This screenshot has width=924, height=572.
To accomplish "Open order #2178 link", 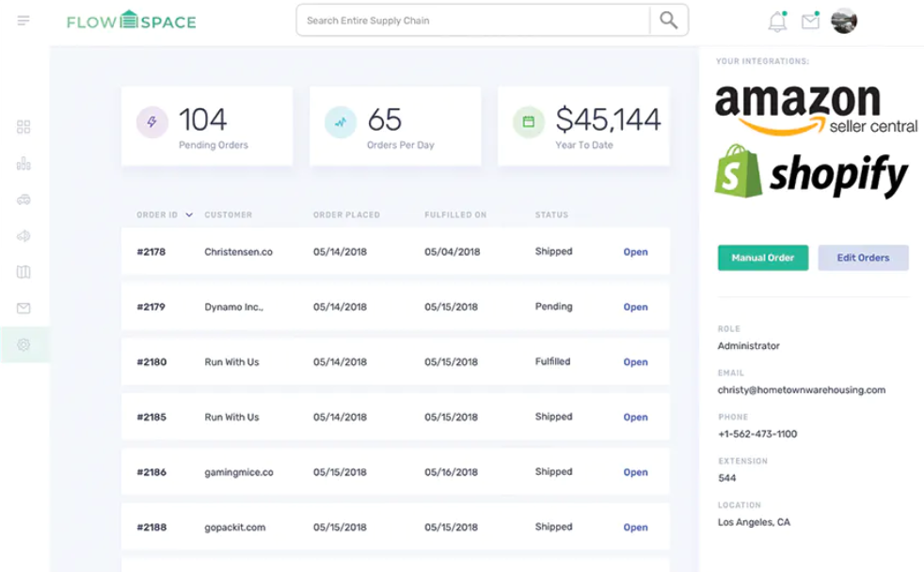I will (x=635, y=252).
